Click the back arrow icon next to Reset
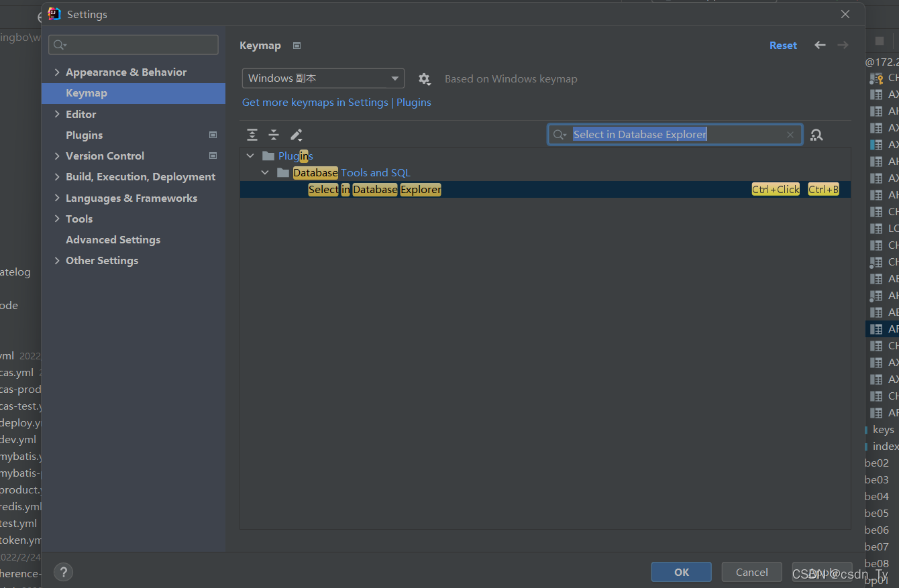The width and height of the screenshot is (899, 588). [x=820, y=45]
